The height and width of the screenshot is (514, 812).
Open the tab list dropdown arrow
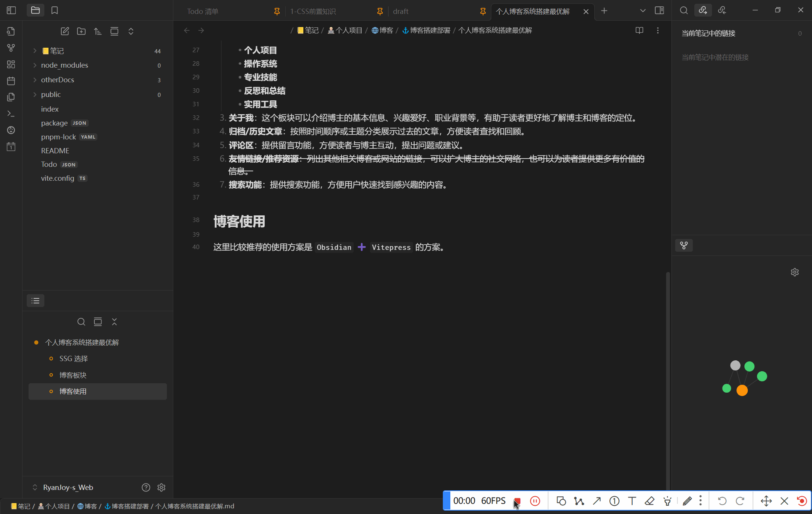642,11
